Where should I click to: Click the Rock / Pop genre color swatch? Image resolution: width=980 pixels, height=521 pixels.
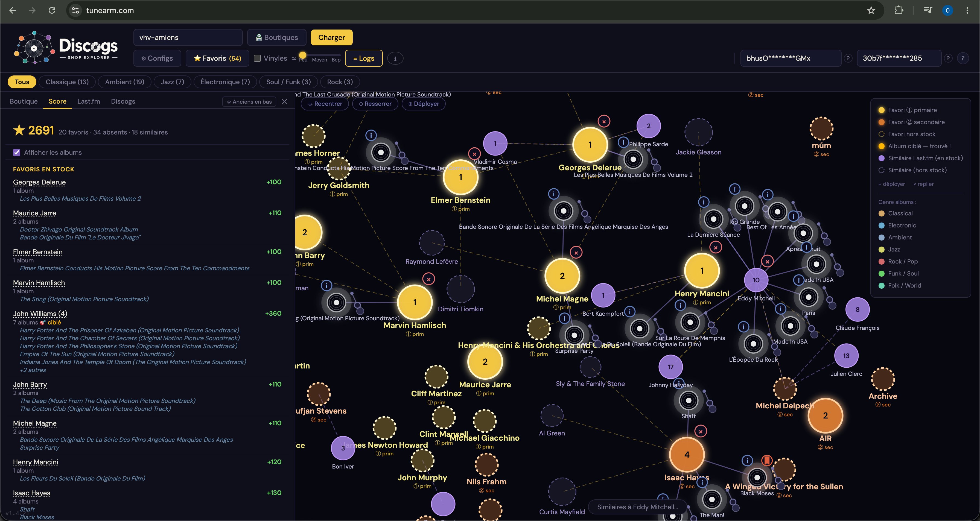click(x=881, y=262)
